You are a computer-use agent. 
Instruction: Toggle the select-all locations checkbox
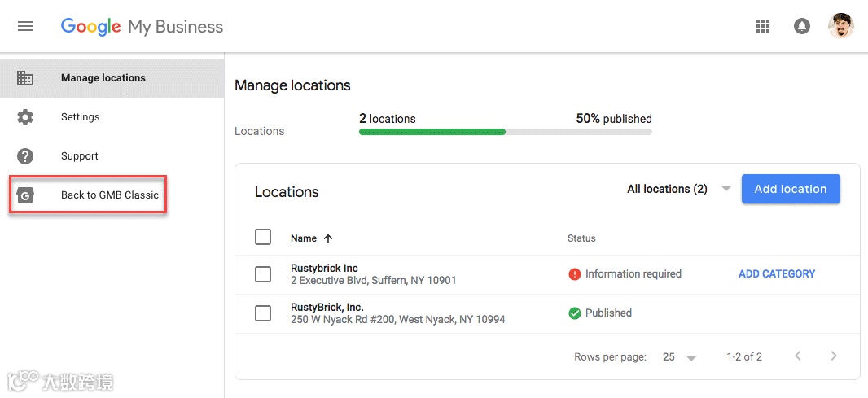263,237
